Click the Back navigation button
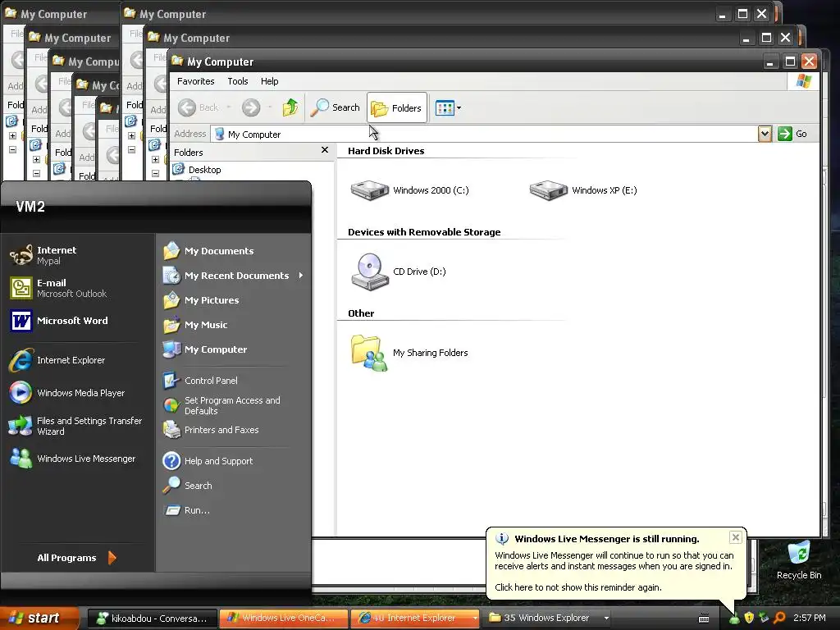Viewport: 840px width, 630px height. 199,107
